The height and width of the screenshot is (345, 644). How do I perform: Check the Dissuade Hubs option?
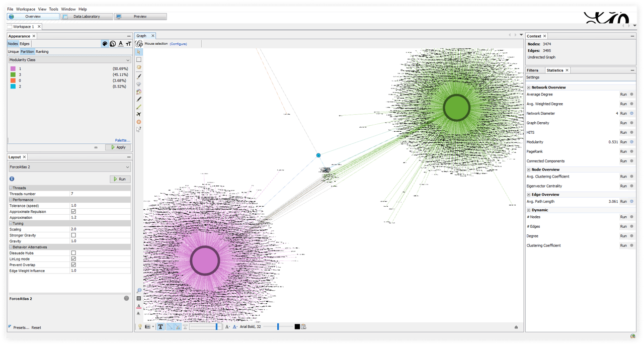point(73,253)
